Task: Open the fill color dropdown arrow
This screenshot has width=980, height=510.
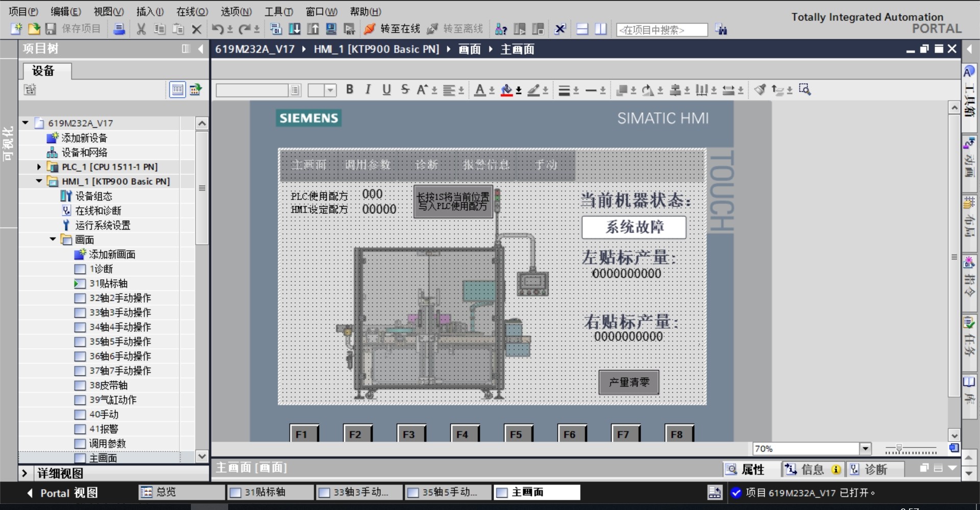Action: click(x=519, y=91)
